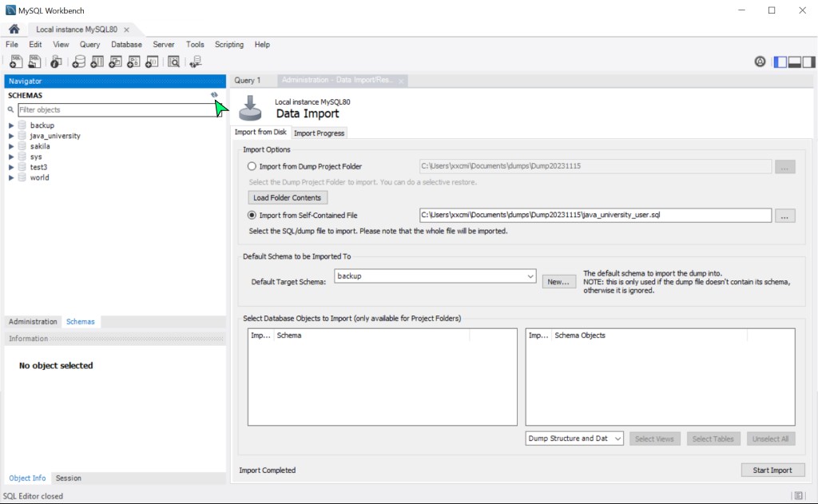Refresh the SCHEMAS list

[214, 95]
